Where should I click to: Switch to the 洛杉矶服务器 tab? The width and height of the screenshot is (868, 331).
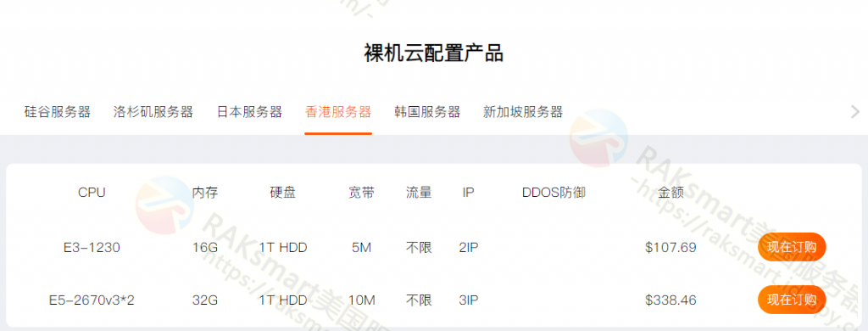pyautogui.click(x=153, y=112)
